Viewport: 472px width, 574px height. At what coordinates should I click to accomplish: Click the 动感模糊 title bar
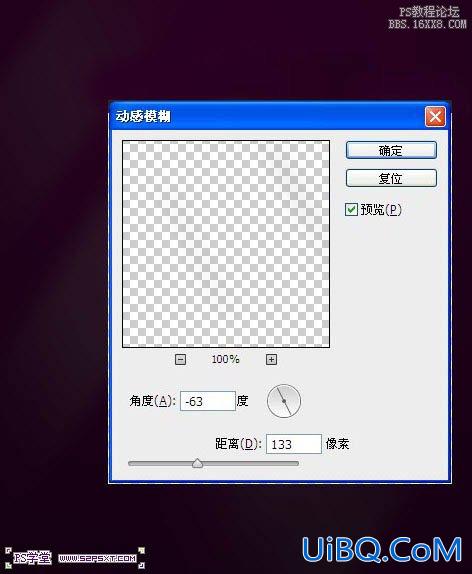pyautogui.click(x=280, y=116)
